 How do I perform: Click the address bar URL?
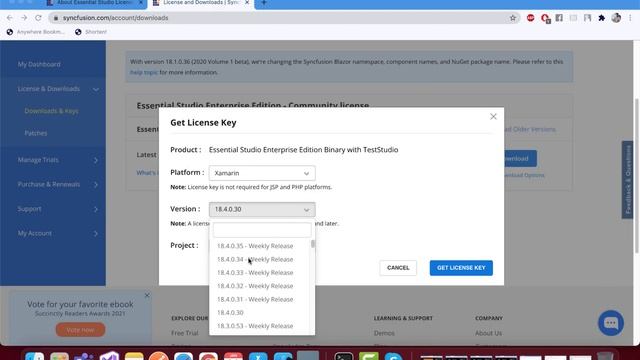(116, 18)
